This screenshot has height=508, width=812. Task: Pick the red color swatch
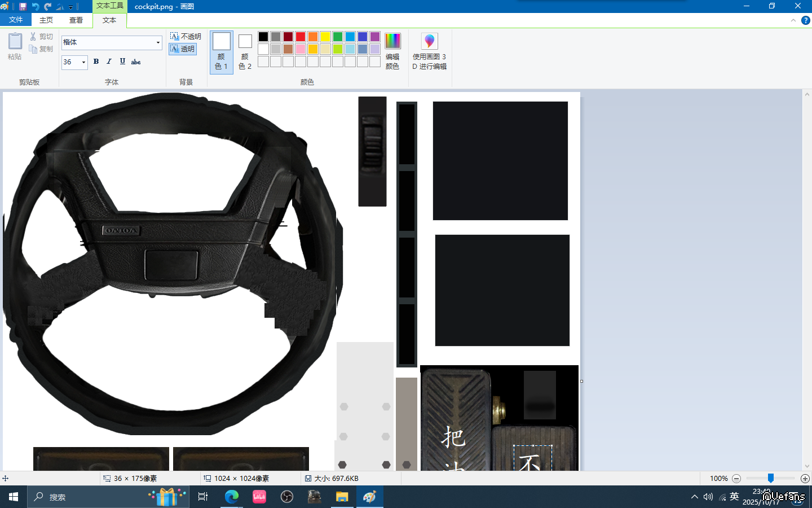click(x=301, y=37)
